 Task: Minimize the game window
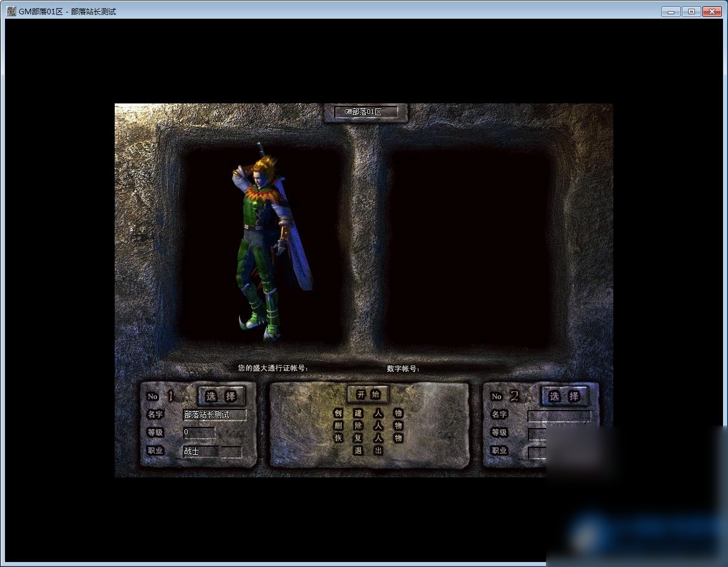click(671, 11)
